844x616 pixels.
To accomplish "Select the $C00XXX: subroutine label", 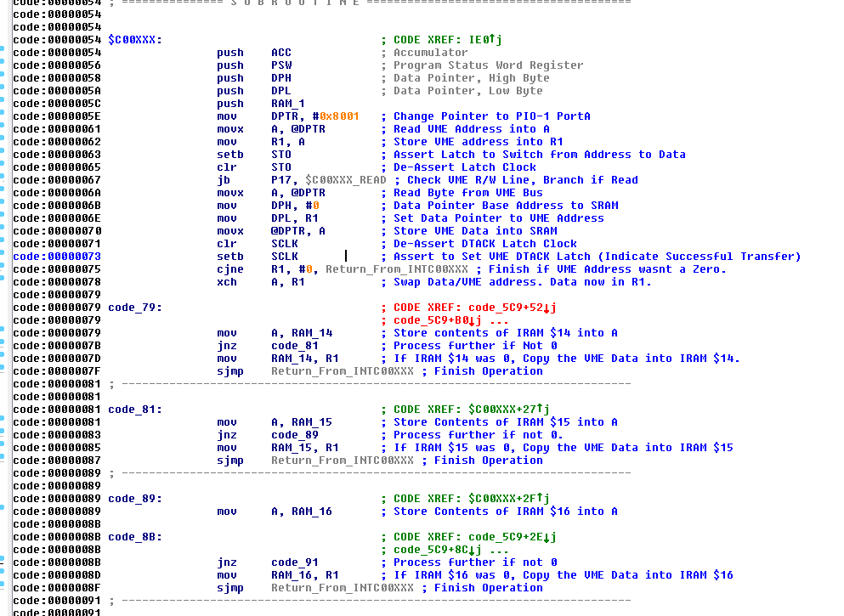I will (x=135, y=40).
